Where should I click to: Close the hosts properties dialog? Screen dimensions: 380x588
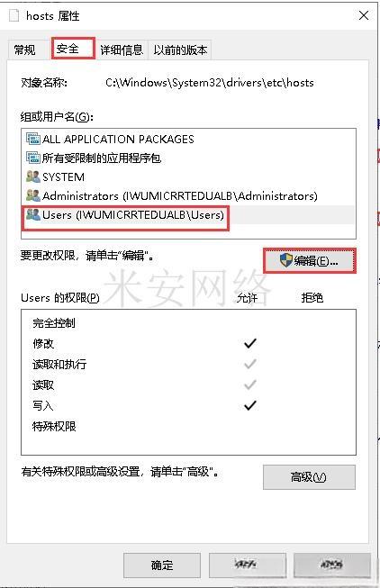point(364,15)
